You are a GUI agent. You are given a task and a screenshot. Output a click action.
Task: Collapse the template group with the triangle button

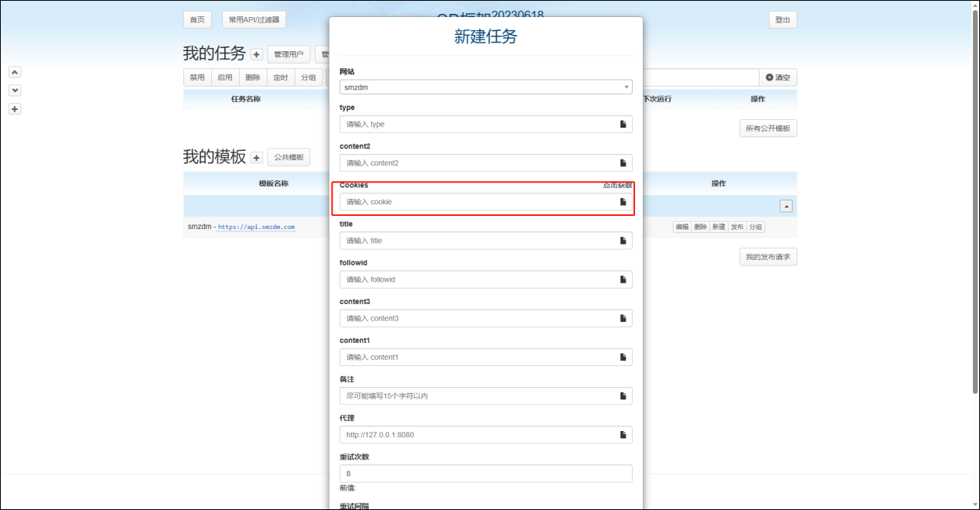pyautogui.click(x=786, y=206)
